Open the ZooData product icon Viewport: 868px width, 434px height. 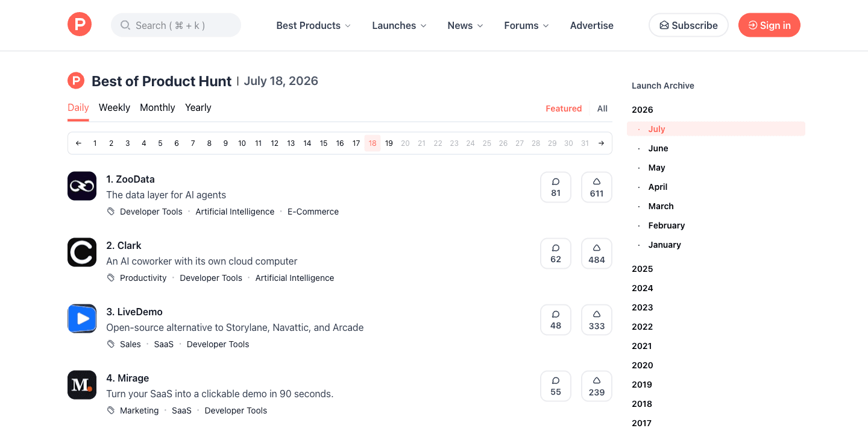tap(82, 186)
